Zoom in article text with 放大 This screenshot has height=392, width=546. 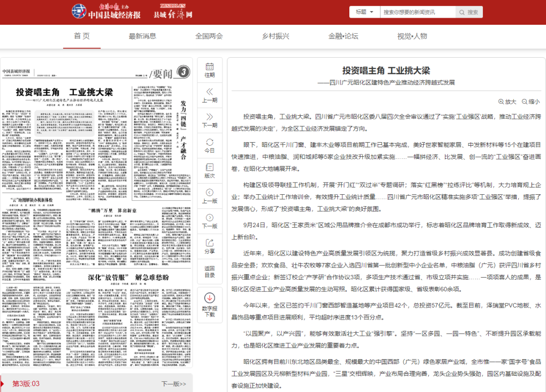[508, 102]
